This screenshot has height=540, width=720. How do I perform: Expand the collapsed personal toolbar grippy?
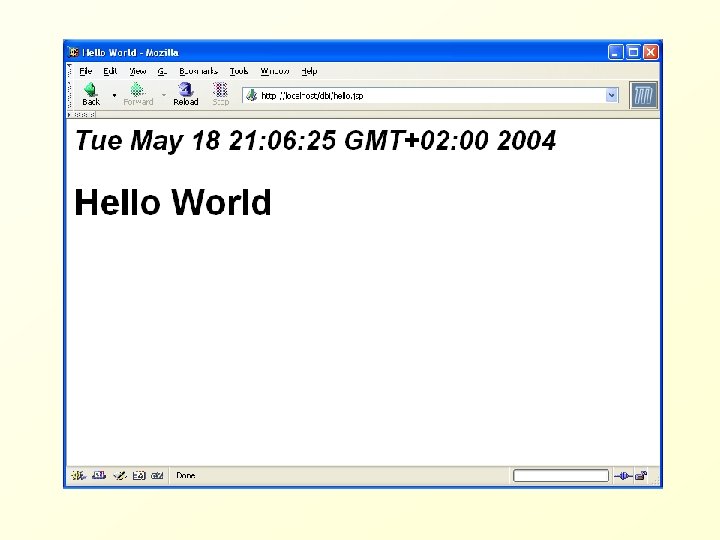coord(82,114)
